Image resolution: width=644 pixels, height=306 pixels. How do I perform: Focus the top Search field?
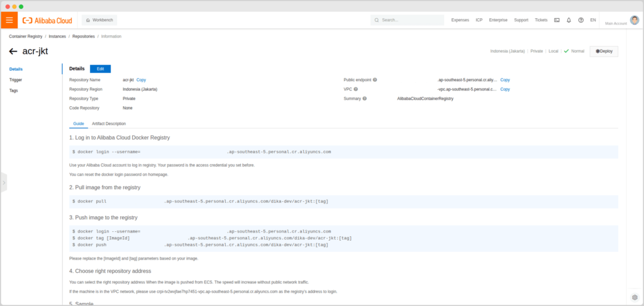[407, 20]
